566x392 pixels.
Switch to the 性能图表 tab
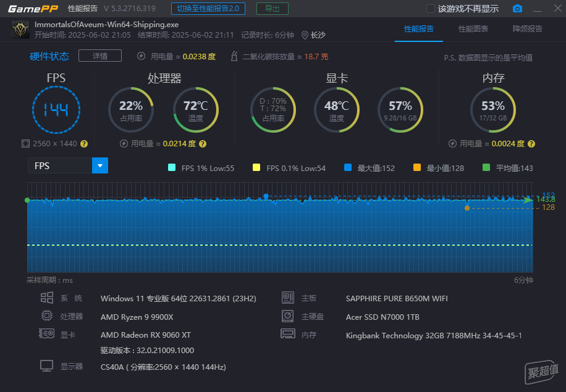point(473,29)
